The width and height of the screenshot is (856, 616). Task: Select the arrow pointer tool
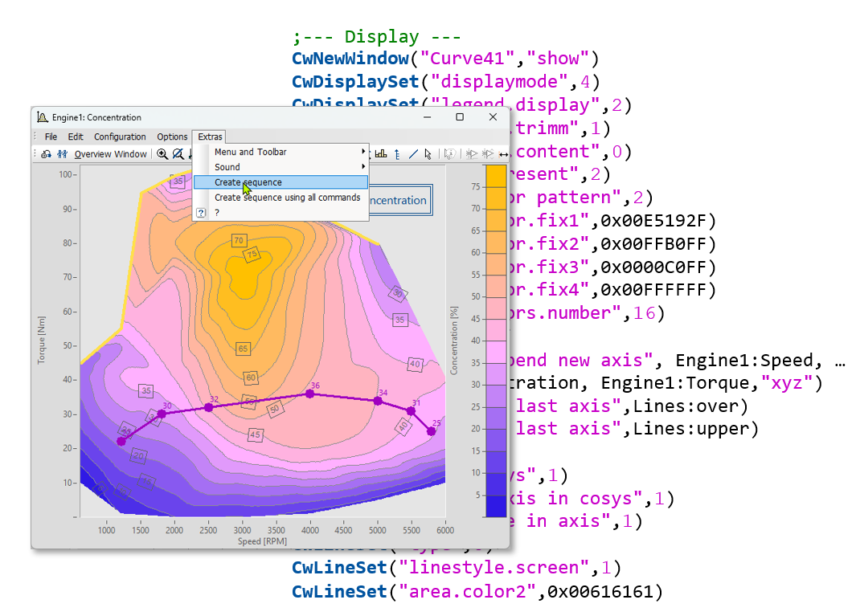(x=428, y=154)
